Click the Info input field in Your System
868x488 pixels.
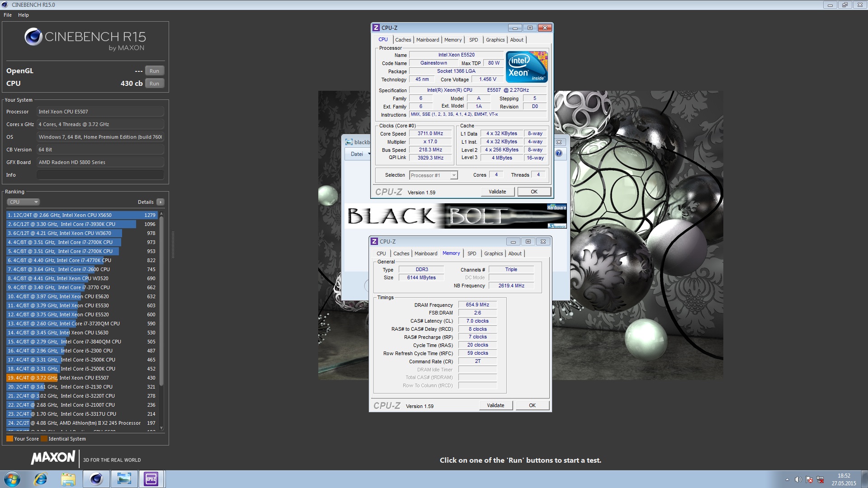point(100,175)
